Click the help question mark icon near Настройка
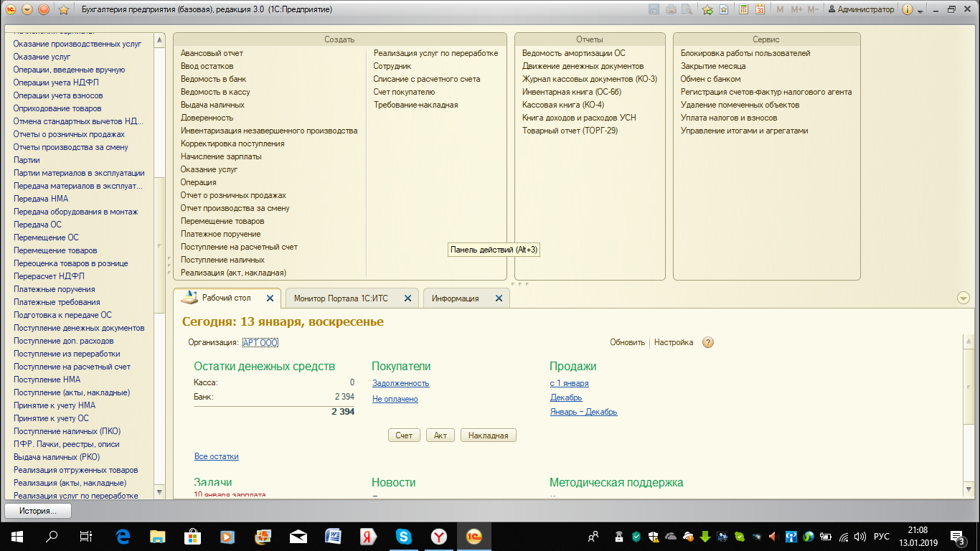 click(708, 343)
